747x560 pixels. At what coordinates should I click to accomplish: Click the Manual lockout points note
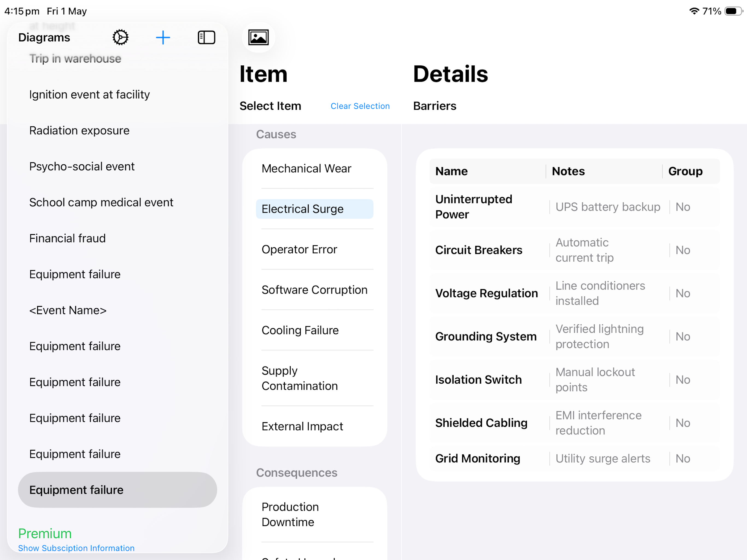click(595, 380)
